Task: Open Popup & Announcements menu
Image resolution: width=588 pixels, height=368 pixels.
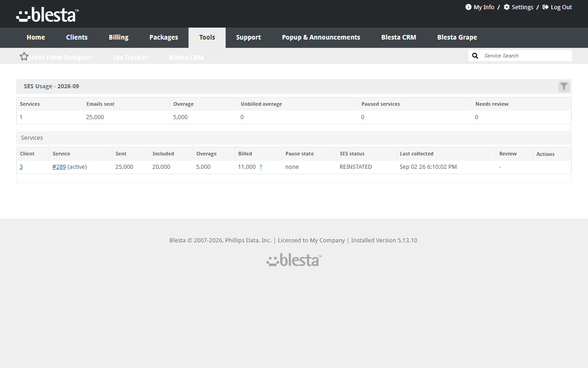Action: (321, 38)
